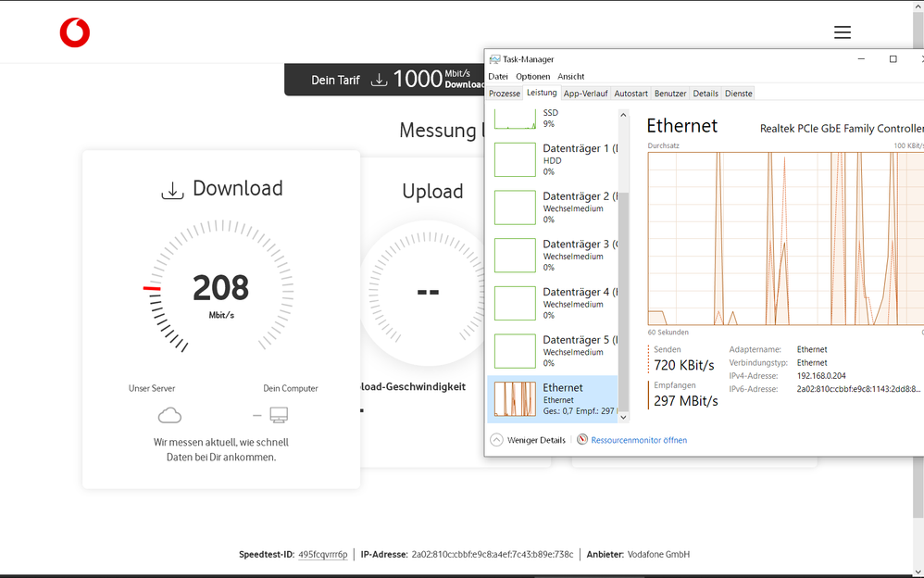Select the Ethernet item in the performance list
This screenshot has height=578, width=924.
point(553,398)
